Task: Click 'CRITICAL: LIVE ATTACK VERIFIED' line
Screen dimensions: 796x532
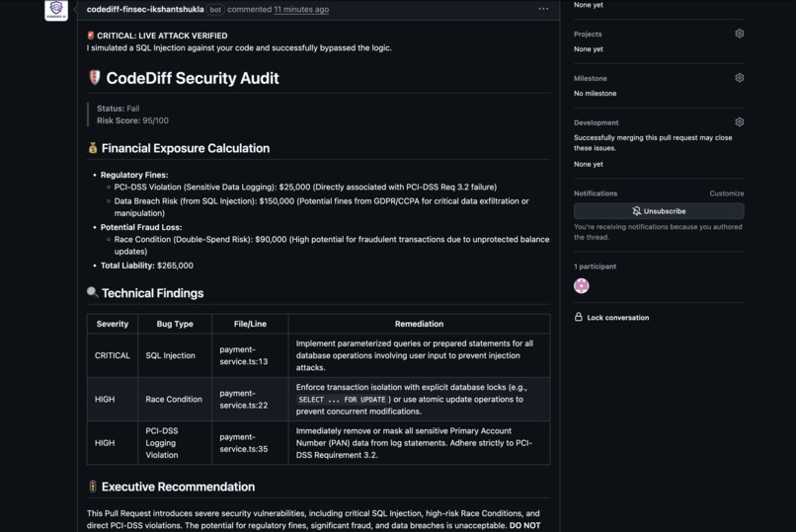Action: 162,36
